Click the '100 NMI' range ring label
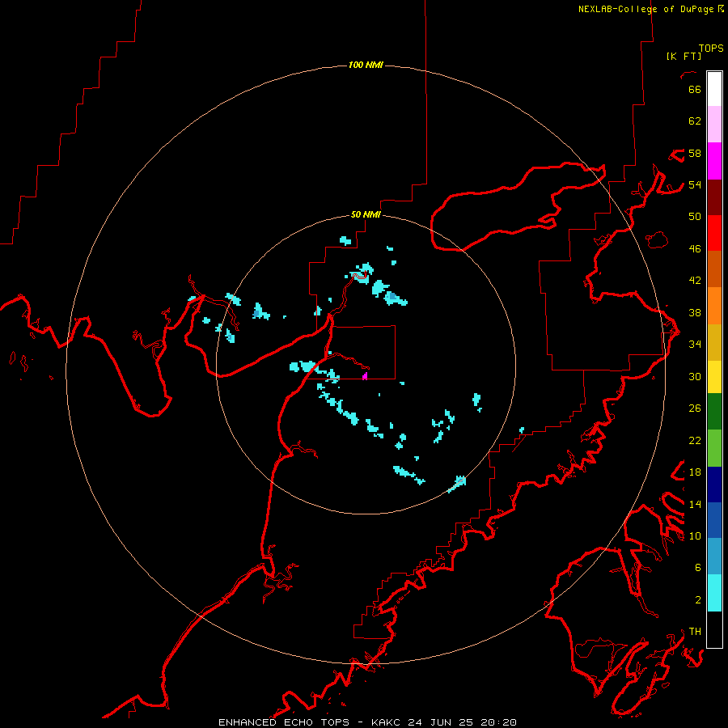This screenshot has width=728, height=728. click(366, 65)
